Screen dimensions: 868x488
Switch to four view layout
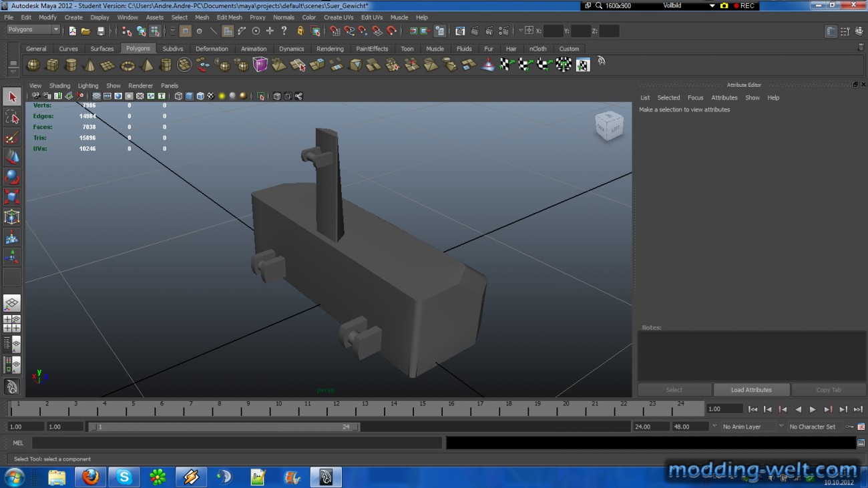(x=12, y=324)
